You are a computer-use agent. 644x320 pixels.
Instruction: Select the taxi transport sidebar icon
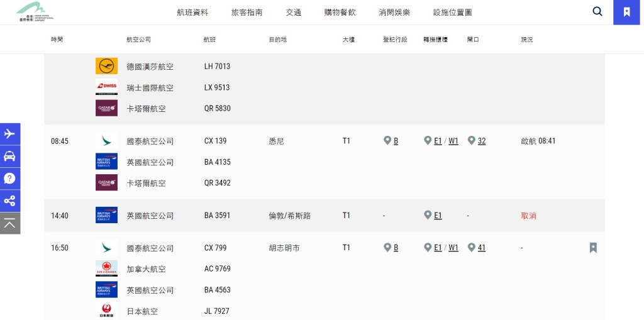tap(10, 156)
